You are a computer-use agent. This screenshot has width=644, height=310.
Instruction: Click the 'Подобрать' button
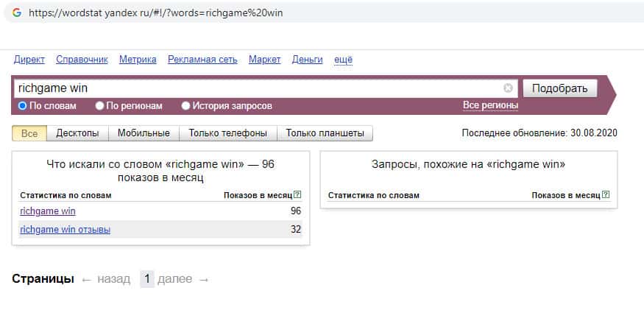[560, 88]
